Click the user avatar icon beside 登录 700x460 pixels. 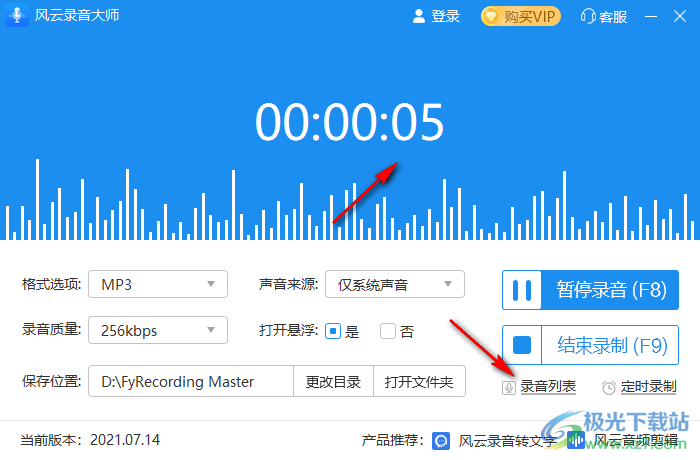pos(419,17)
